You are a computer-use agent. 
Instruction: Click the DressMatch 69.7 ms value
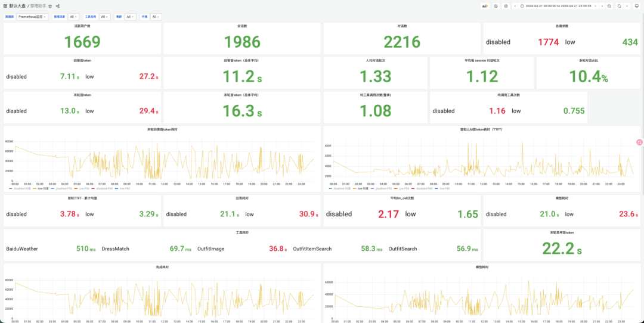coord(180,249)
